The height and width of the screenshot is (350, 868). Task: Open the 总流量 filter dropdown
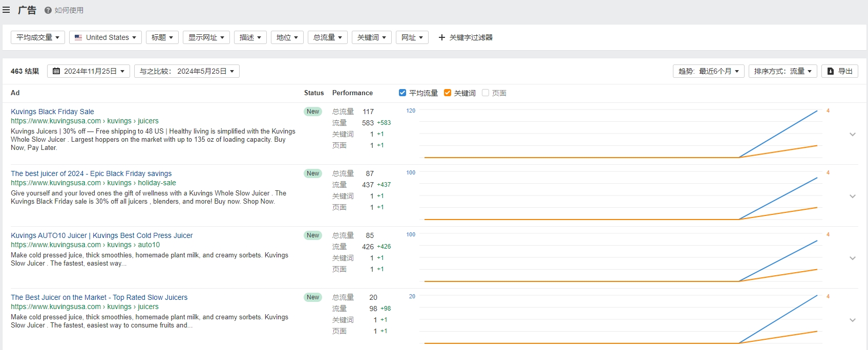coord(328,37)
